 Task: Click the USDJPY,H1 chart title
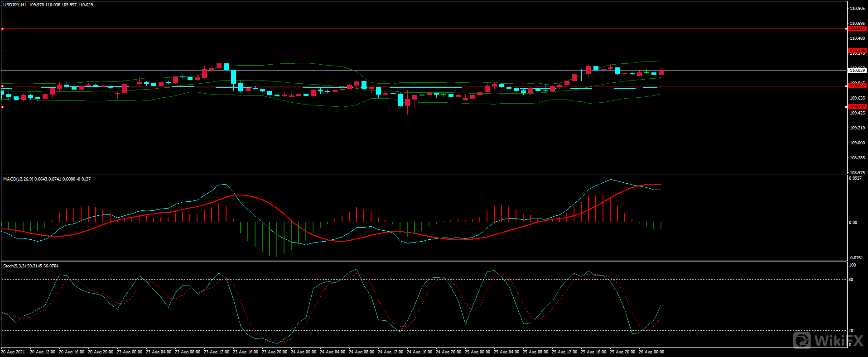(14, 5)
